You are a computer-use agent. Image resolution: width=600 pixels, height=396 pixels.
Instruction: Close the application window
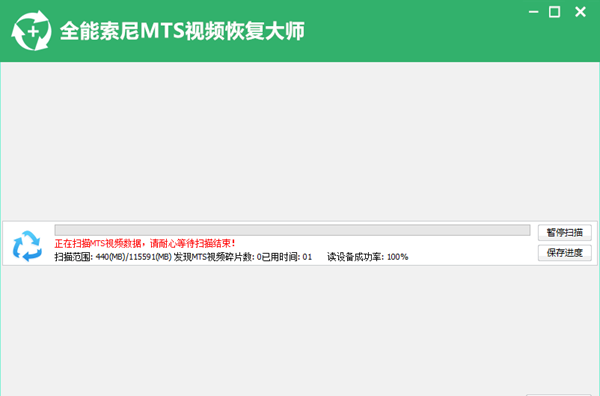click(x=580, y=12)
